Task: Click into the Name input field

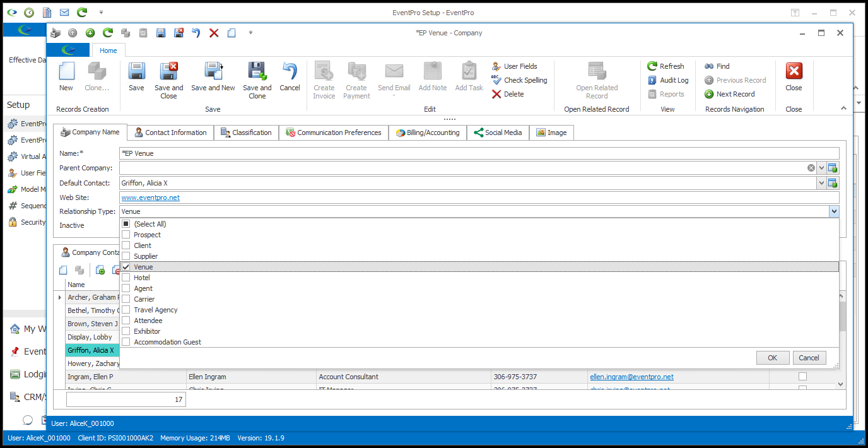Action: [x=479, y=153]
